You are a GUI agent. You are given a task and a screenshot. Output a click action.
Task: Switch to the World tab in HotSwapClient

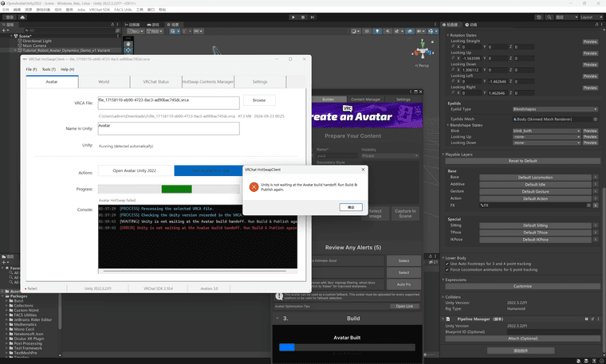[104, 82]
